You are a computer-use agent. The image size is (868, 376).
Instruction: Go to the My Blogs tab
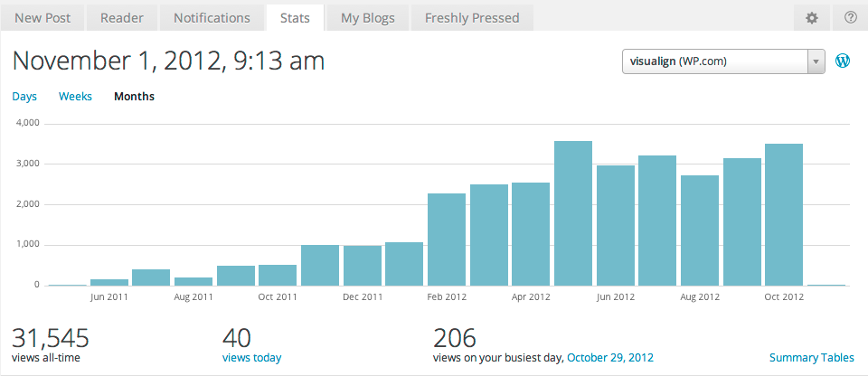(x=367, y=17)
